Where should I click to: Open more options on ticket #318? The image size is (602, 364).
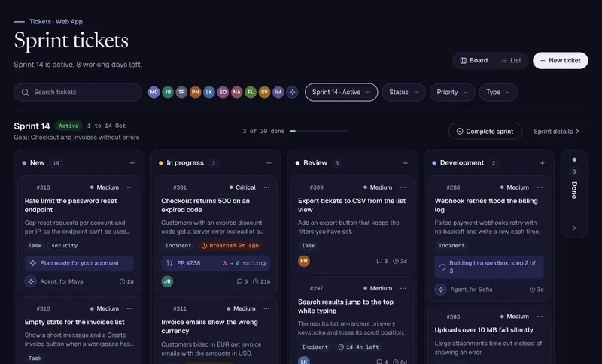point(129,187)
